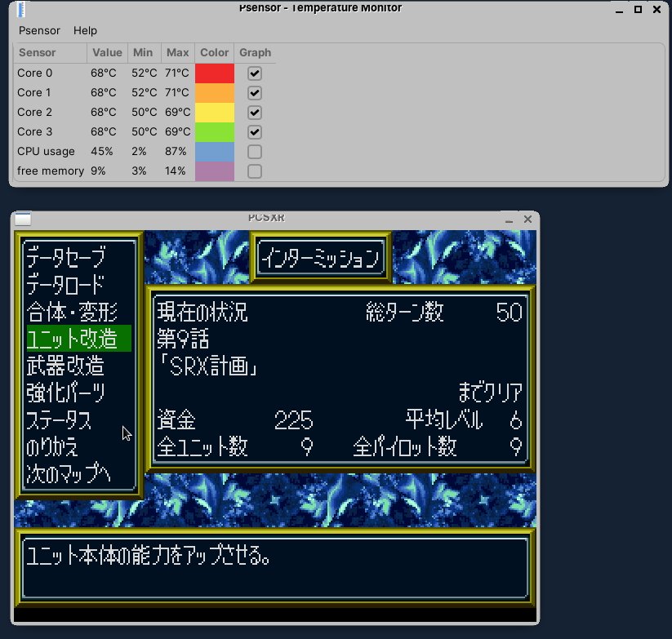The height and width of the screenshot is (639, 672).
Task: Select ステータス in game menu
Action: click(59, 419)
